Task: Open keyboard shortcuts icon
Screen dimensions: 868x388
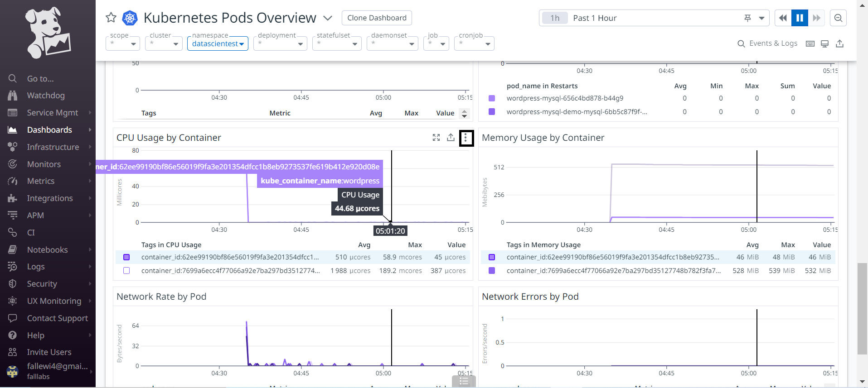Action: pyautogui.click(x=810, y=44)
